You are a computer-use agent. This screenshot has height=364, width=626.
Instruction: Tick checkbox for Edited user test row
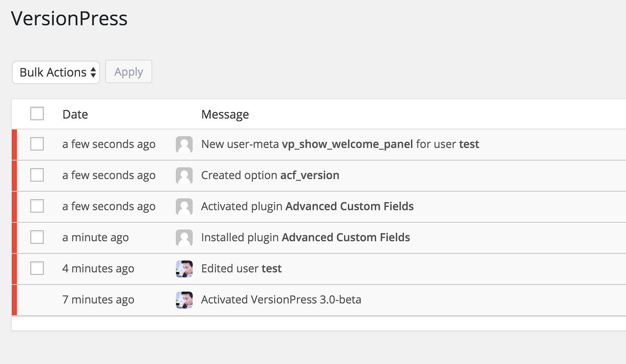[x=37, y=268]
